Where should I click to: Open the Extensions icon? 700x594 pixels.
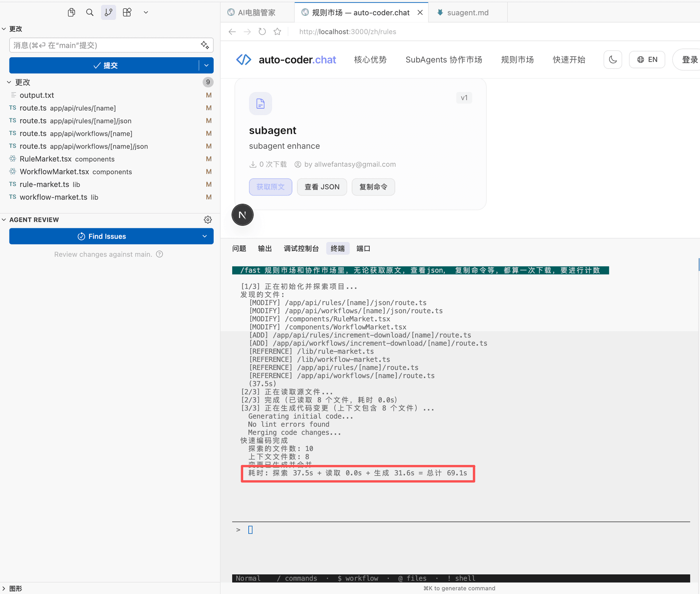[127, 12]
